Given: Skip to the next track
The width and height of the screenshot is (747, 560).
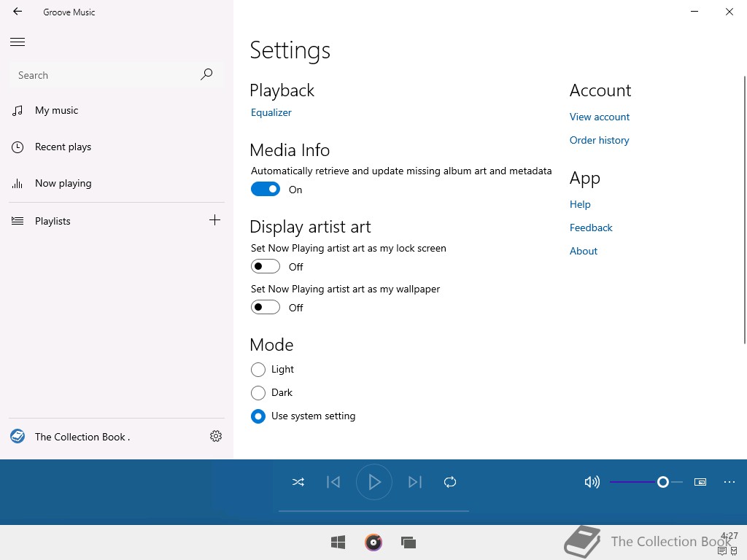Looking at the screenshot, I should click(415, 482).
